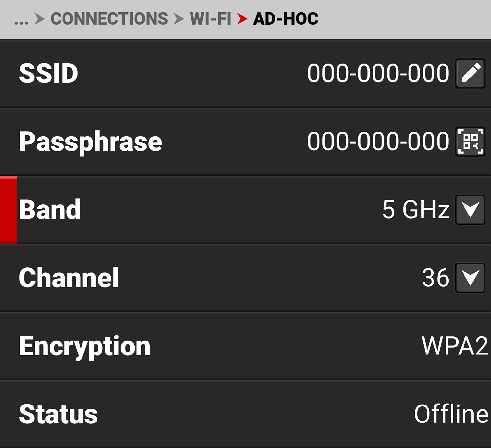This screenshot has height=448, width=491.
Task: Select the 5 GHz band value
Action: click(416, 210)
